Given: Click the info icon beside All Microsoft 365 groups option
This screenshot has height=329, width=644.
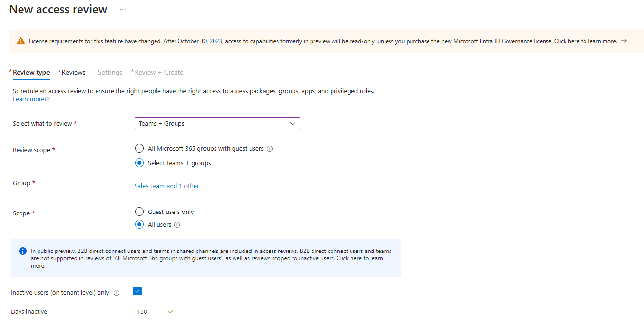Looking at the screenshot, I should point(270,148).
